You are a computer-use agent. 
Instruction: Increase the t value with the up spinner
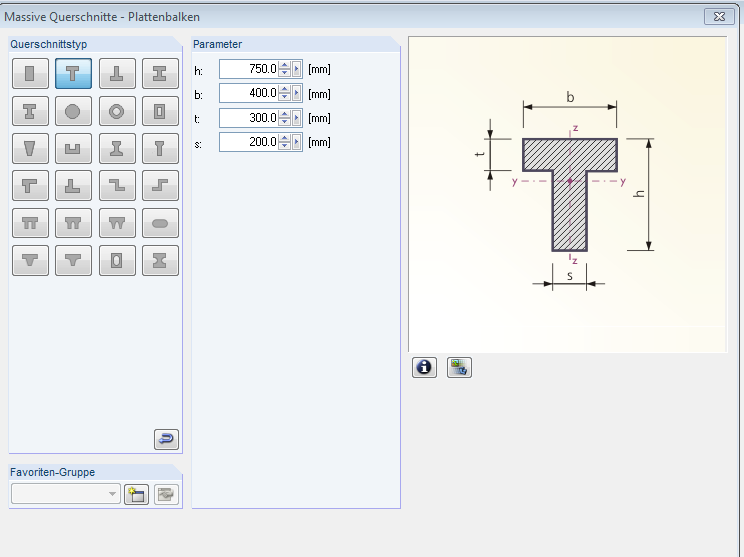[284, 113]
